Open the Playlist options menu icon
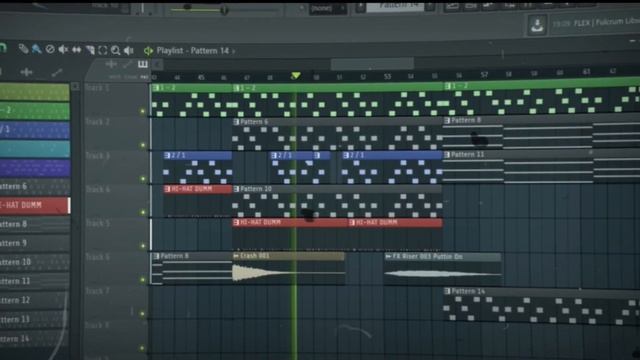The width and height of the screenshot is (640, 360). click(148, 51)
